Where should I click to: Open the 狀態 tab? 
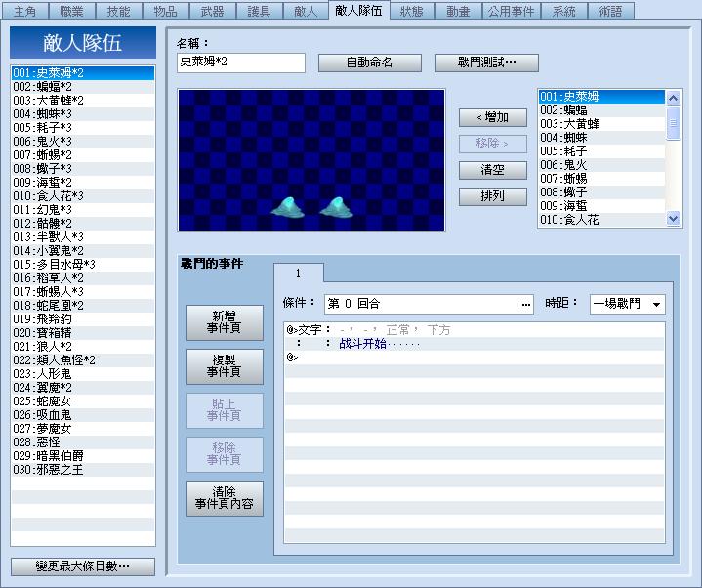point(411,11)
